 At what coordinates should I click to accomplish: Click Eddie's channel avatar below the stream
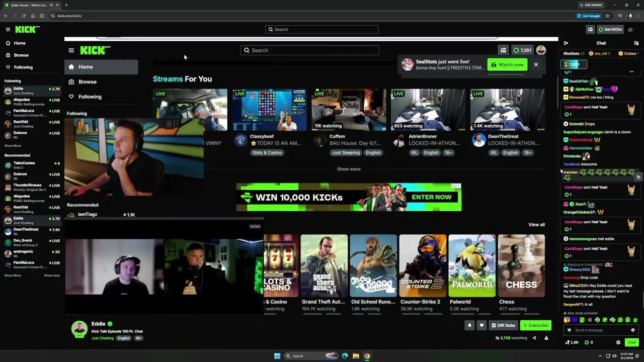point(79,329)
